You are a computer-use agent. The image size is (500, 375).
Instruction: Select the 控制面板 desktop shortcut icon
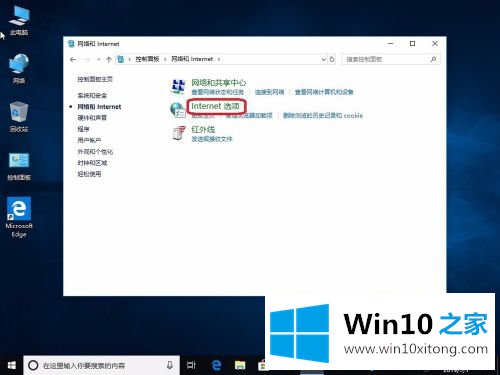coord(19,166)
